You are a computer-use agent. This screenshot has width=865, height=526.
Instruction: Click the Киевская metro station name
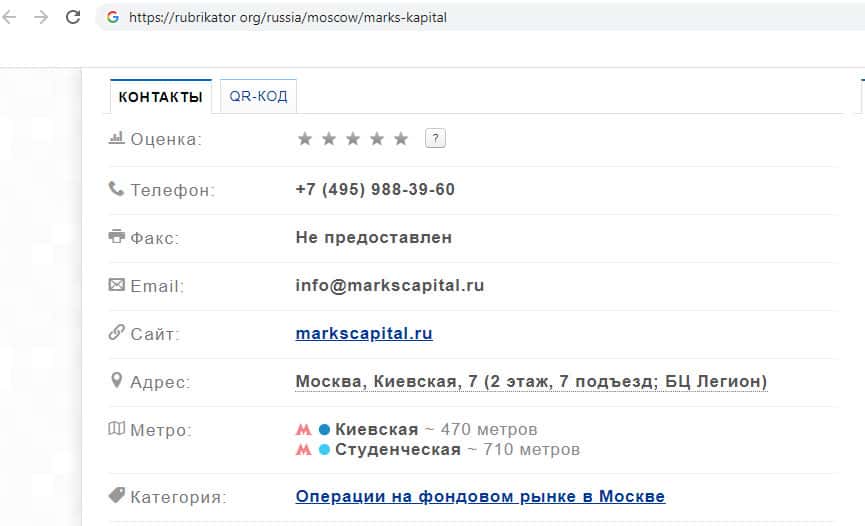click(377, 429)
